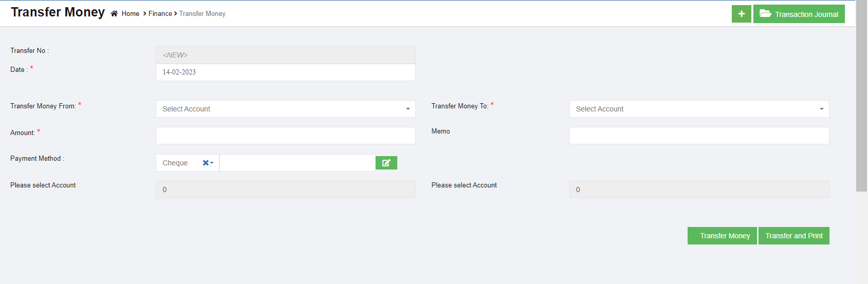Viewport: 868px width, 284px height.
Task: Click into the Amount field
Action: (x=285, y=136)
